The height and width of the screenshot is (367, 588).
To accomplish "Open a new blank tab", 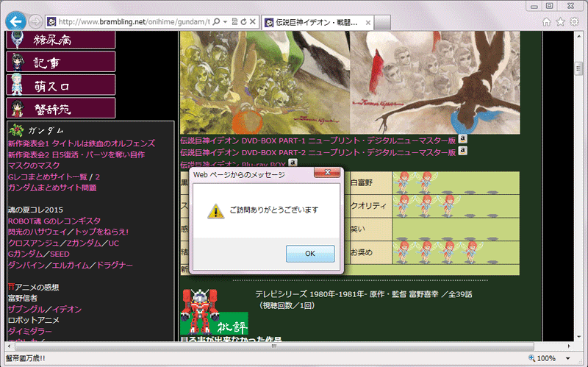I will click(x=382, y=23).
